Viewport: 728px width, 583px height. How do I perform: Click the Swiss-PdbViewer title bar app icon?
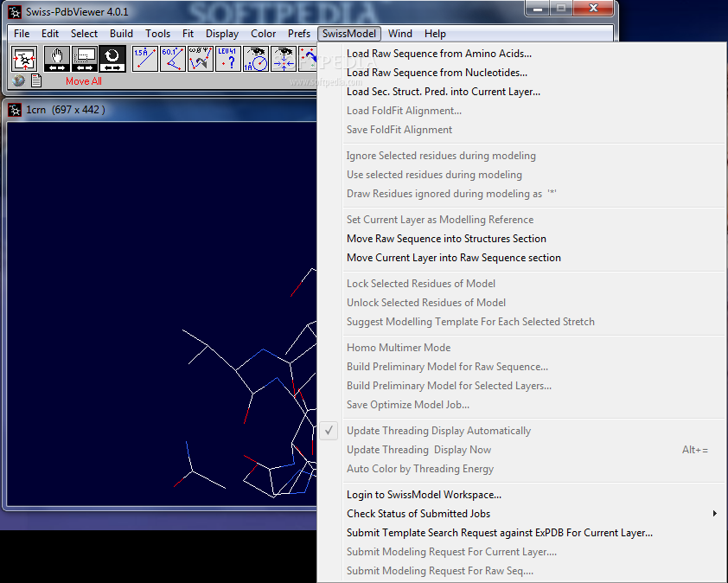(15, 12)
